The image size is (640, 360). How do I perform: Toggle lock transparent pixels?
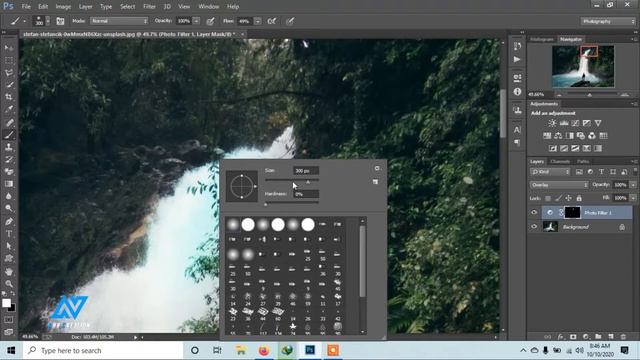click(548, 198)
